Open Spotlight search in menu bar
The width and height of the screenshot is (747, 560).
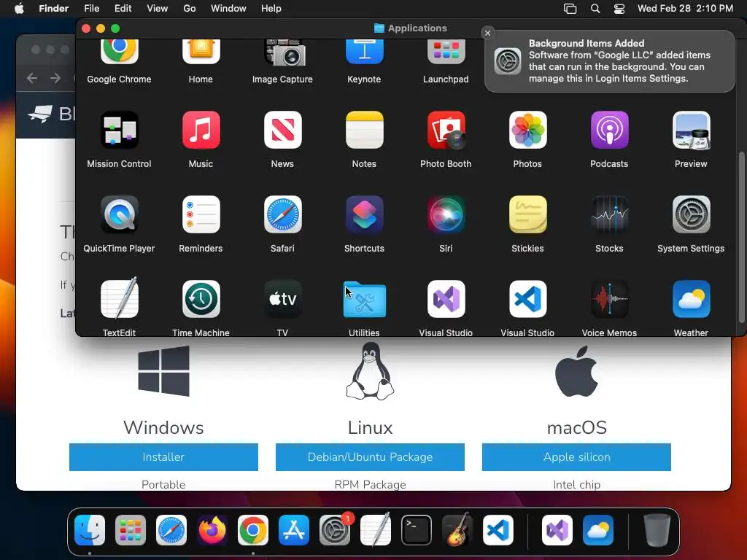coord(595,9)
